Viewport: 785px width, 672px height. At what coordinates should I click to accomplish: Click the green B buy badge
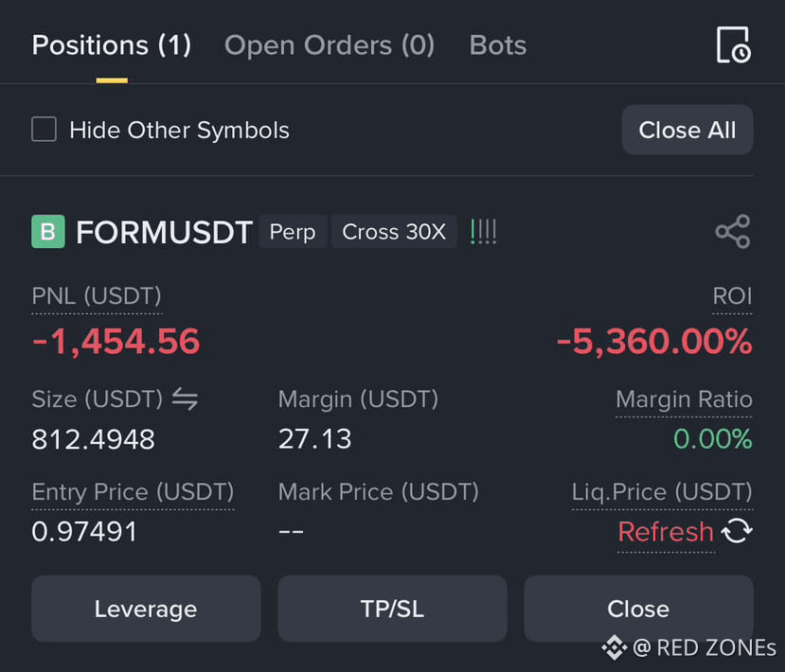pos(48,232)
